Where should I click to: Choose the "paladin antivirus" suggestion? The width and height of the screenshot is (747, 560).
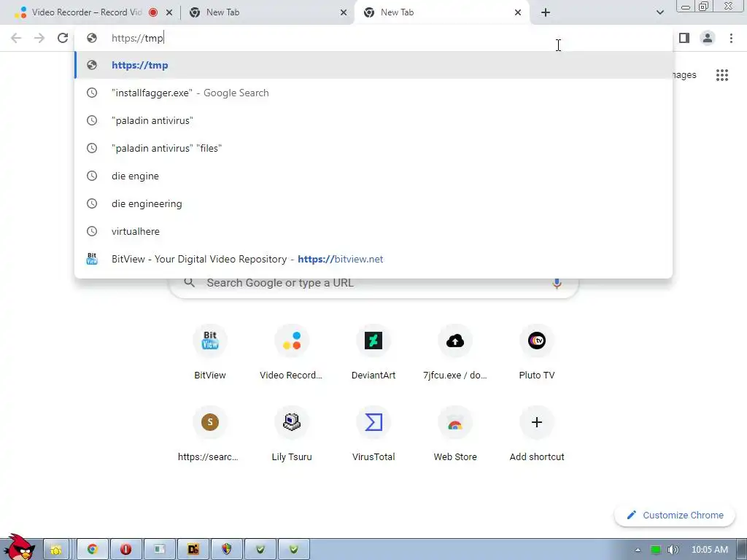pyautogui.click(x=373, y=120)
